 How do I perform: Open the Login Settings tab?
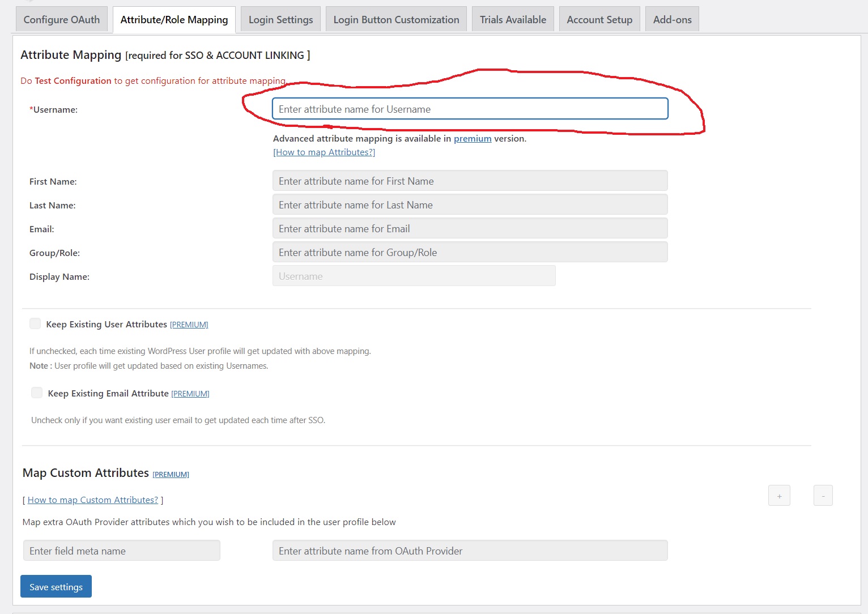click(x=280, y=19)
